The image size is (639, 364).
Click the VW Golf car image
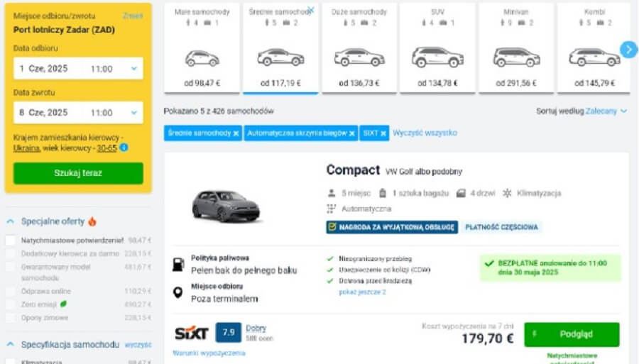pyautogui.click(x=226, y=205)
